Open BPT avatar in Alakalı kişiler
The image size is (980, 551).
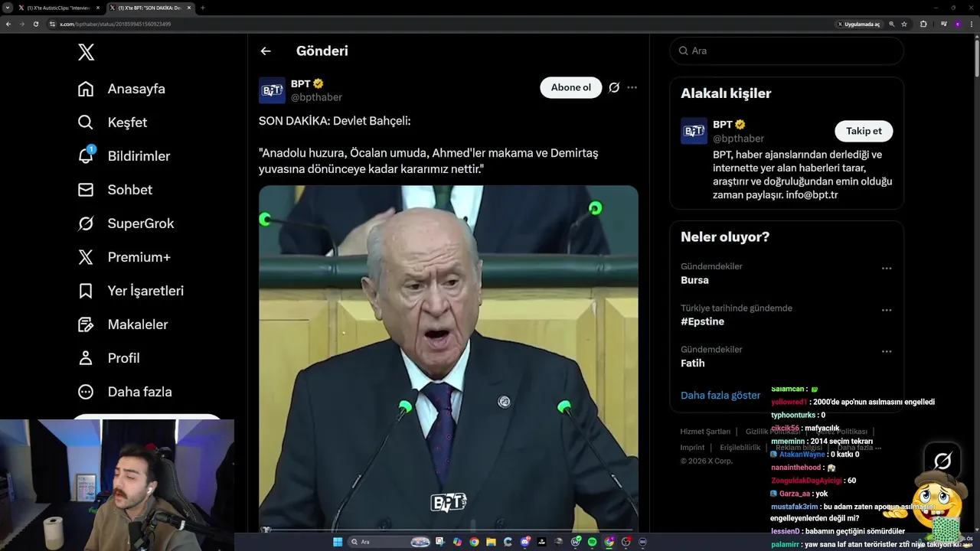pos(694,131)
